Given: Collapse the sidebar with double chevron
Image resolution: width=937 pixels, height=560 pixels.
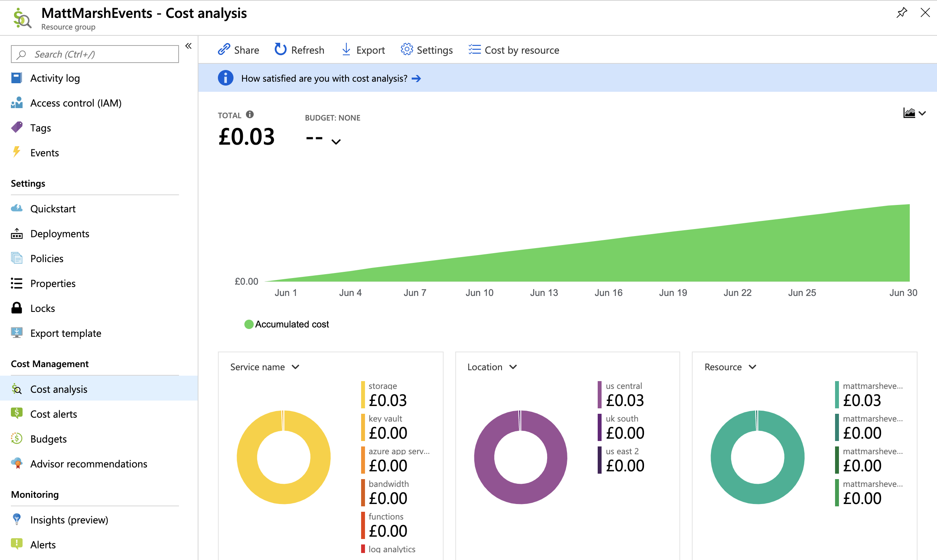Looking at the screenshot, I should click(x=188, y=46).
